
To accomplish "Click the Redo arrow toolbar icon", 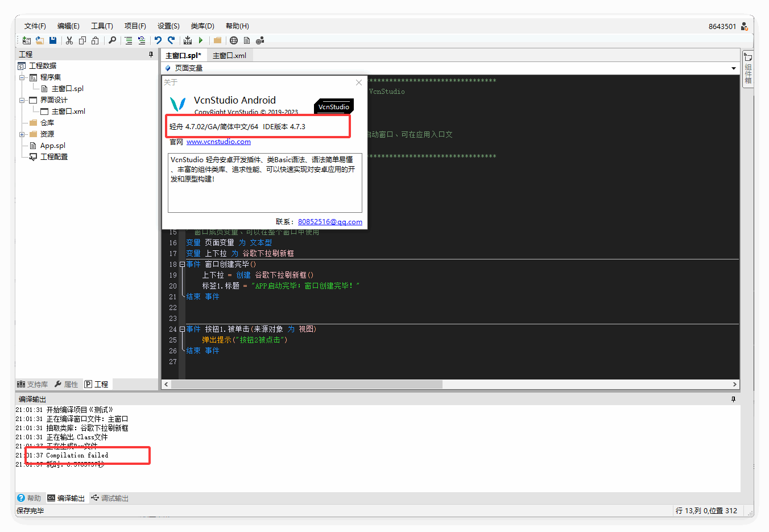I will [171, 40].
